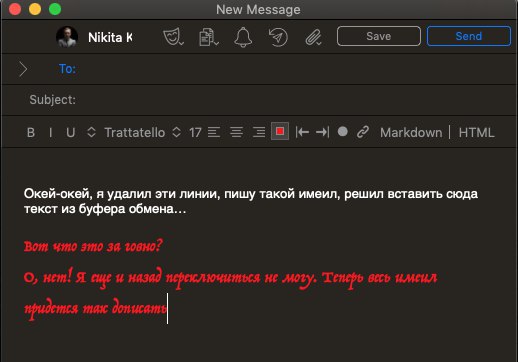Click red line "Вот что это за говно?"
The image size is (518, 362).
point(93,246)
